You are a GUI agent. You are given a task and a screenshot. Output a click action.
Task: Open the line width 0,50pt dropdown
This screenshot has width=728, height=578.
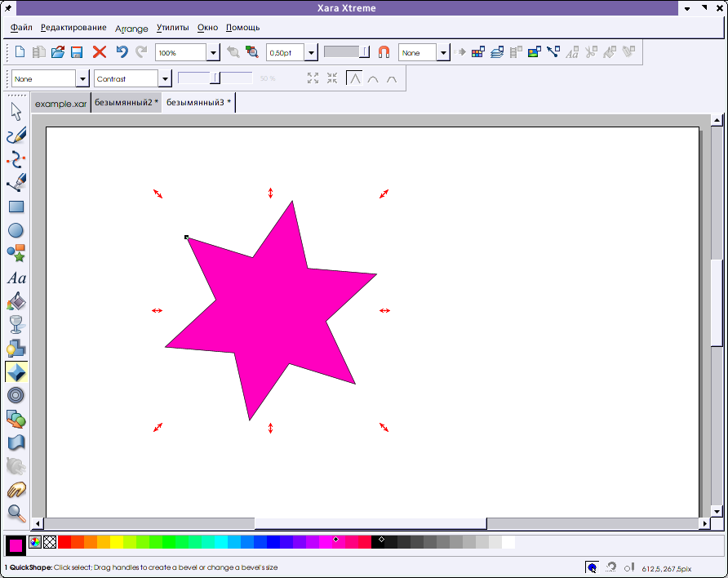(x=311, y=52)
